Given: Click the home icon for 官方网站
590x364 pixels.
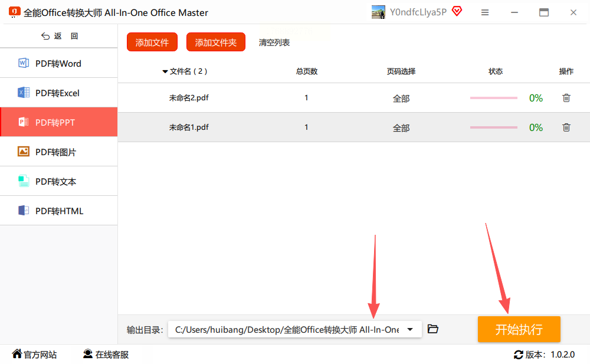Looking at the screenshot, I should pos(17,353).
